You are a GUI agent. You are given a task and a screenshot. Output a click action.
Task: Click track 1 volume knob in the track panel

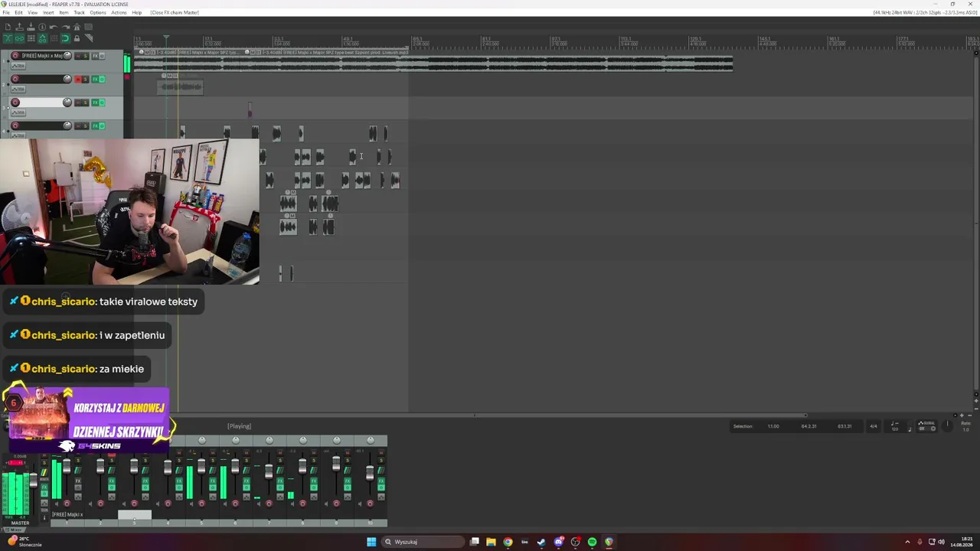click(x=67, y=56)
